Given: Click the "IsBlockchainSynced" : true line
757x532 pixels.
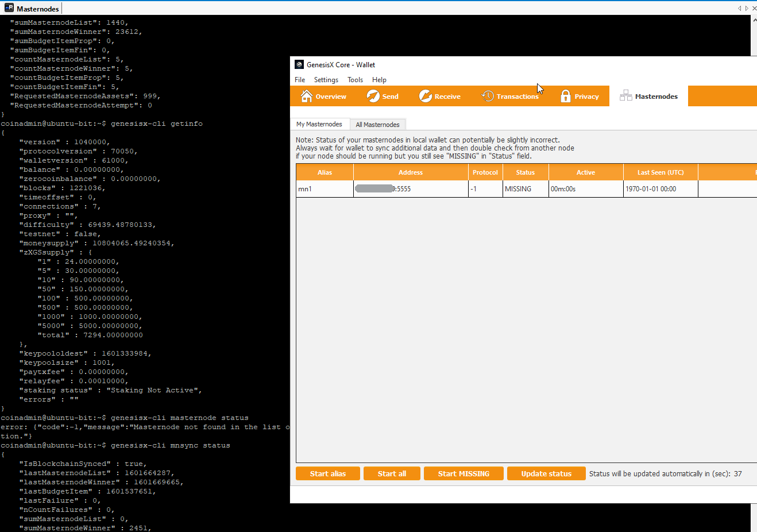Looking at the screenshot, I should pos(83,464).
